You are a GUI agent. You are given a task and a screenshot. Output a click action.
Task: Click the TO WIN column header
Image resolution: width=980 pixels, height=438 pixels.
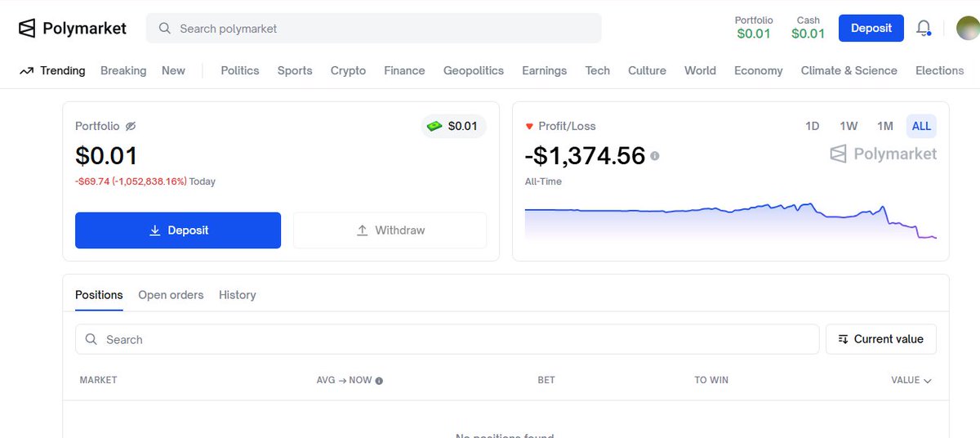pyautogui.click(x=711, y=381)
